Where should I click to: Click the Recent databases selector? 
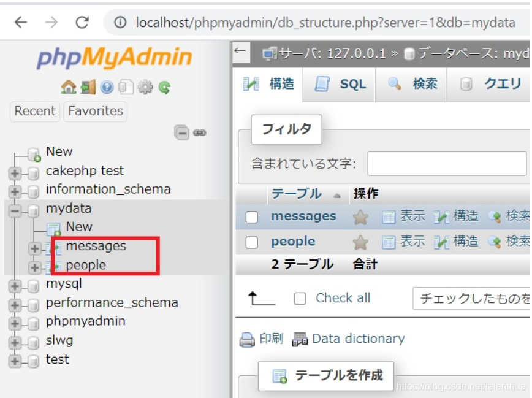[34, 111]
